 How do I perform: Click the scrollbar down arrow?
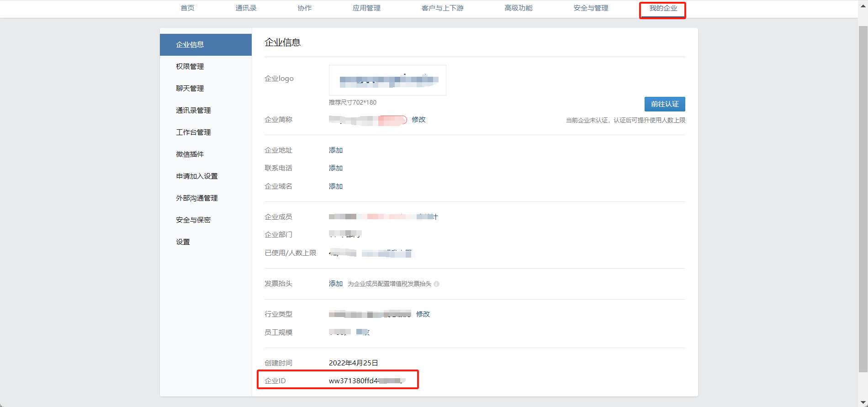863,402
